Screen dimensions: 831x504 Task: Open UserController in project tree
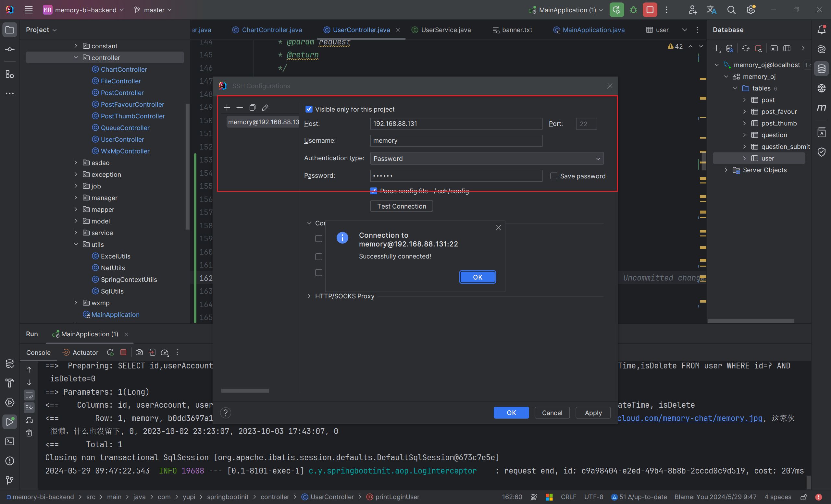pyautogui.click(x=122, y=139)
